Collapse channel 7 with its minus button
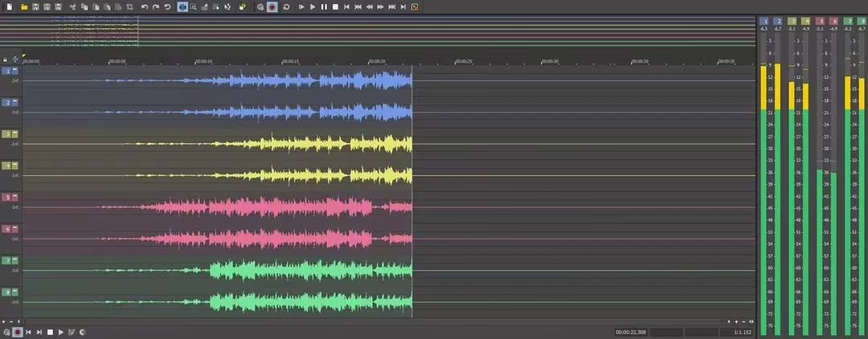The height and width of the screenshot is (339, 868). tap(15, 260)
